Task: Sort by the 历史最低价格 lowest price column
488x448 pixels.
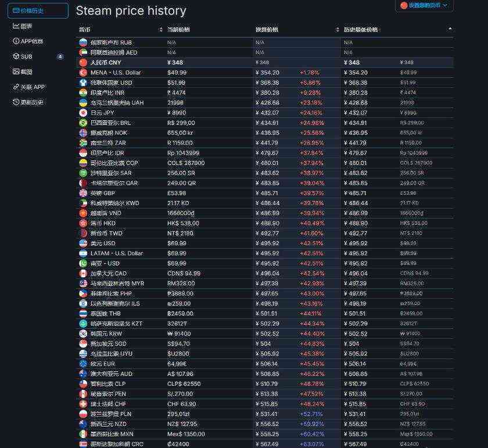Action: [397, 30]
